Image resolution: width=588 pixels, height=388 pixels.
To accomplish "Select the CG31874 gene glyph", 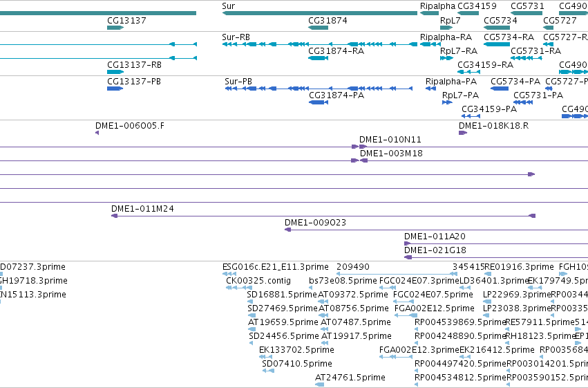I will tap(318, 28).
